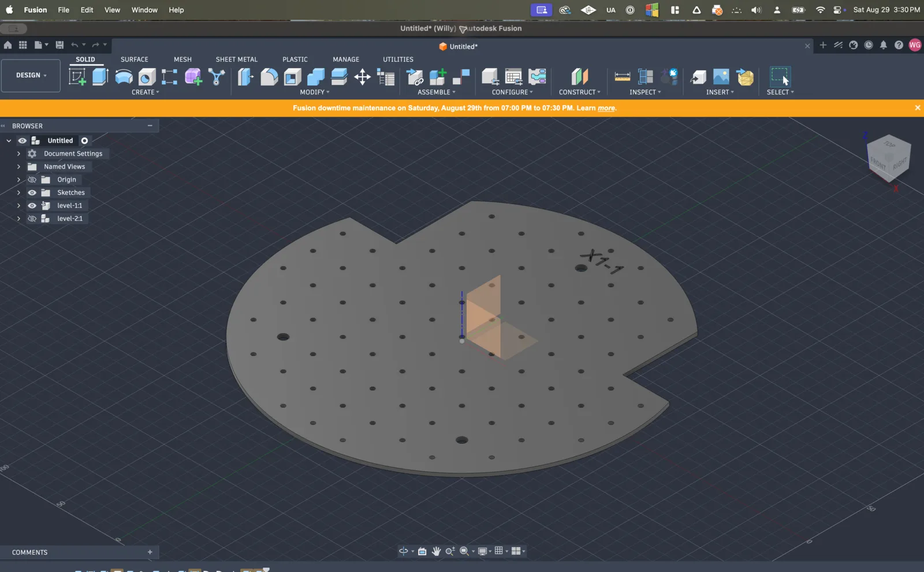Viewport: 924px width, 572px height.
Task: Select the Extrude tool
Action: (x=100, y=76)
